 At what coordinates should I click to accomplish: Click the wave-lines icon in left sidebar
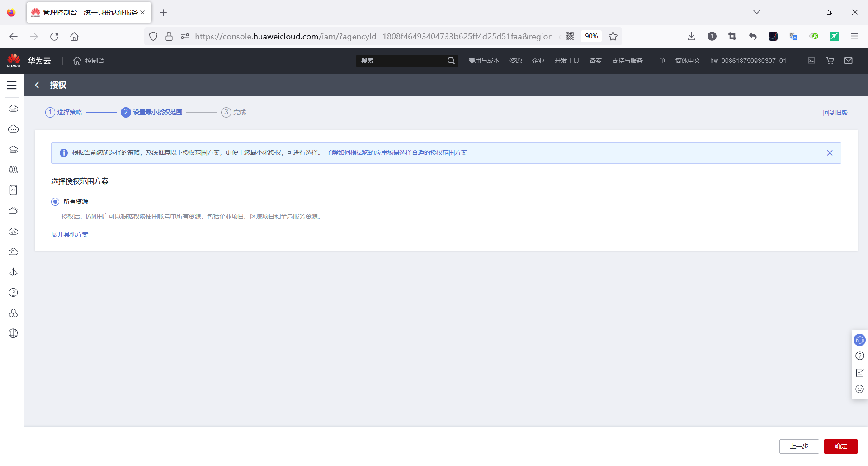[x=14, y=170]
